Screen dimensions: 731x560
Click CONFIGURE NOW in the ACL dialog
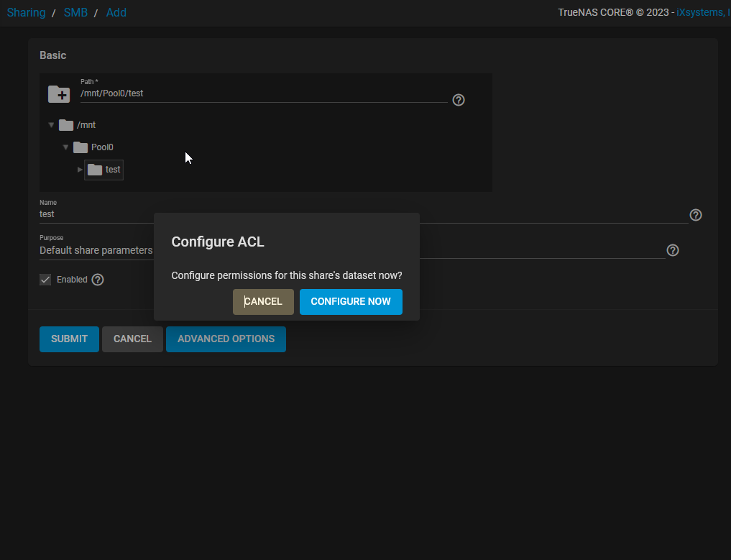351,301
